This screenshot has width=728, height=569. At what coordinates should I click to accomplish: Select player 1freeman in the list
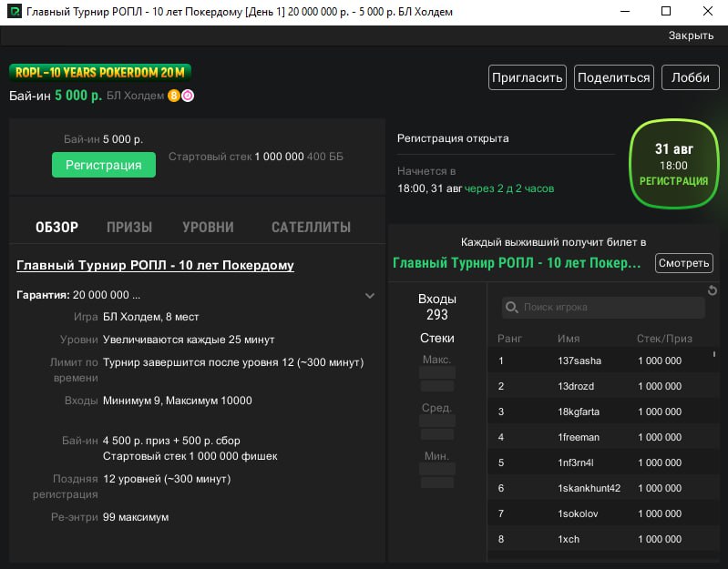coord(603,437)
